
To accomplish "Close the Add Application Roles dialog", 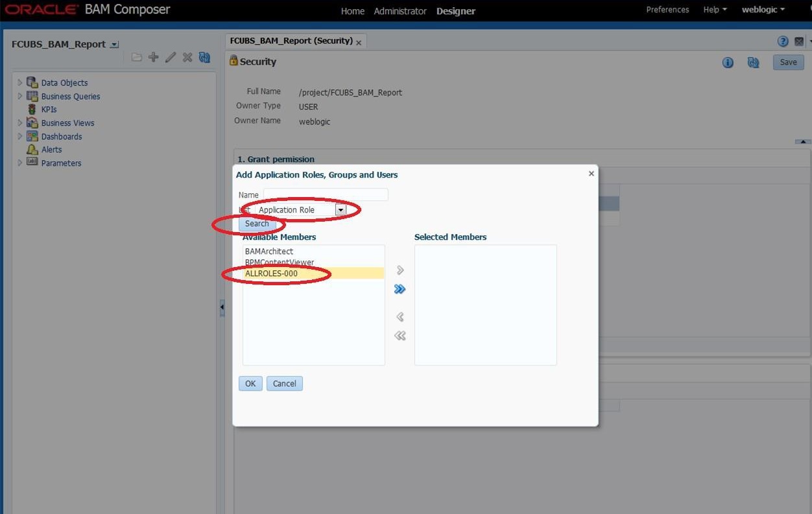I will click(591, 174).
